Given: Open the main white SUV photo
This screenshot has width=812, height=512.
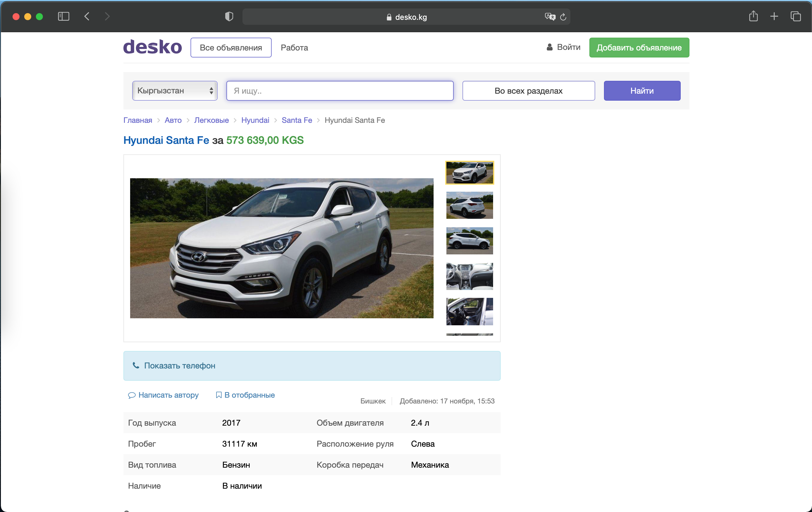Looking at the screenshot, I should click(x=282, y=248).
